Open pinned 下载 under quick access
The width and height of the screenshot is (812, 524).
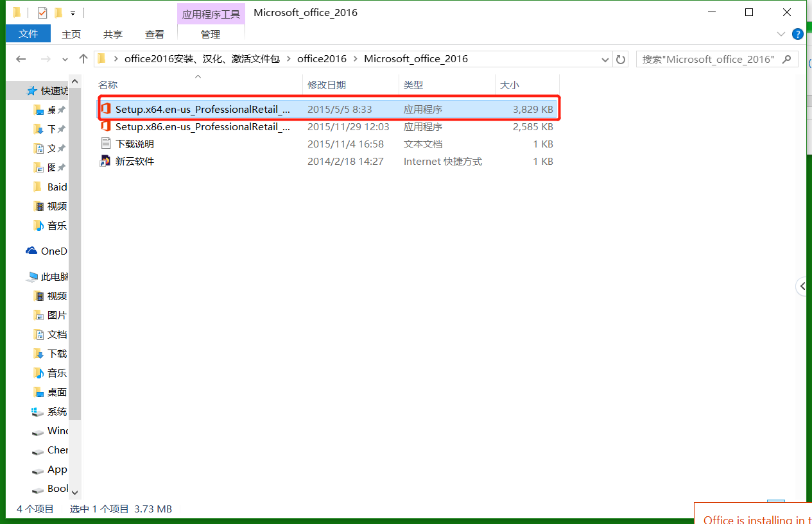click(50, 129)
